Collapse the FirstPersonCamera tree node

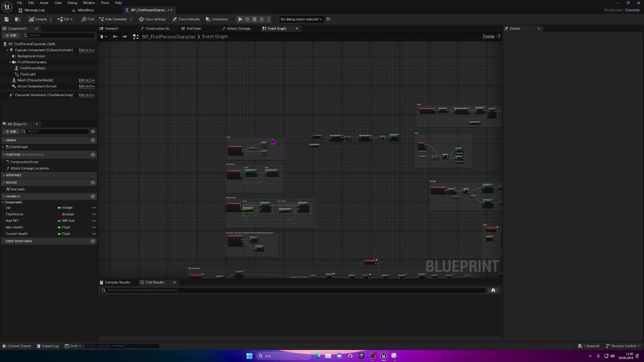[x=10, y=62]
